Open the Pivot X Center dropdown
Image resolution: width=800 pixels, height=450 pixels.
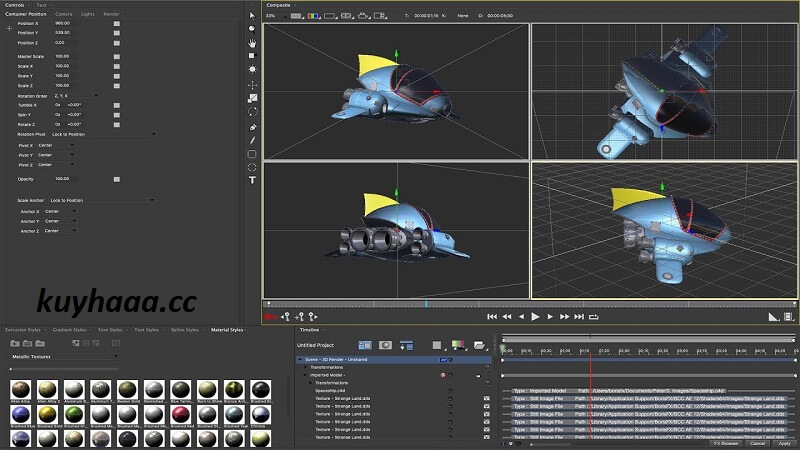pyautogui.click(x=57, y=145)
